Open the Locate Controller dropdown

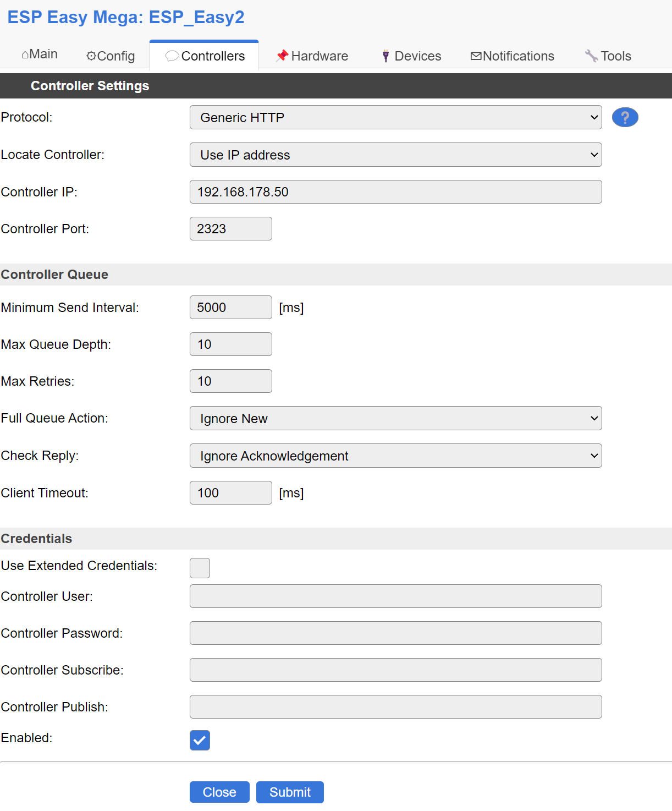pyautogui.click(x=396, y=155)
